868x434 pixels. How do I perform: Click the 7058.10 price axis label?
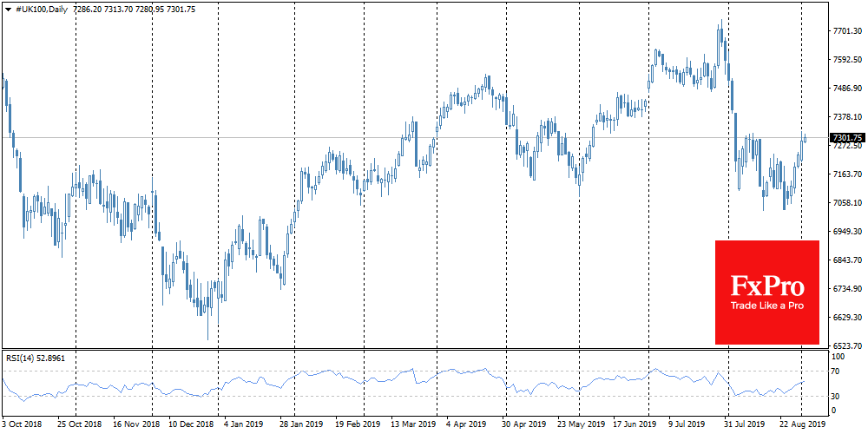pos(846,203)
